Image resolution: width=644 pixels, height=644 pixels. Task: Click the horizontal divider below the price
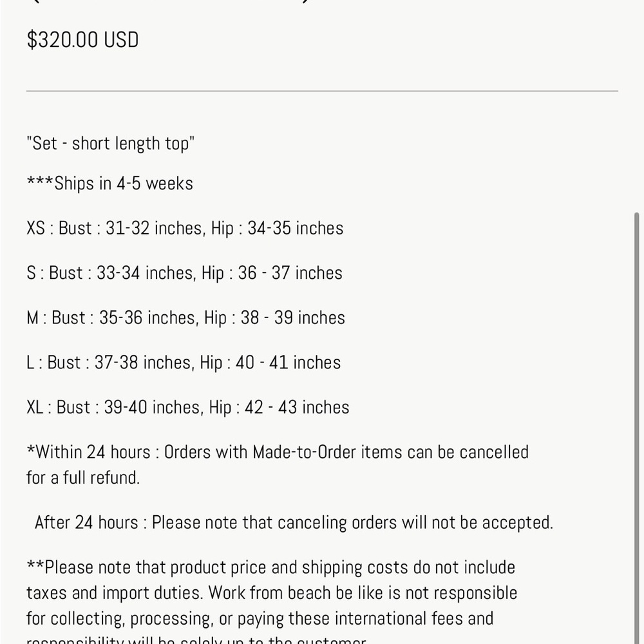point(322,91)
